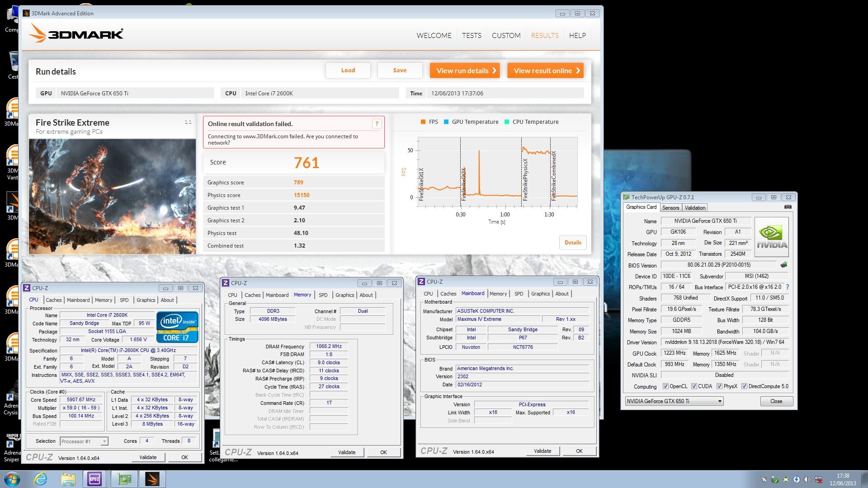Open the volume control in the system tray
Screen dimensions: 868x488
coord(807,479)
